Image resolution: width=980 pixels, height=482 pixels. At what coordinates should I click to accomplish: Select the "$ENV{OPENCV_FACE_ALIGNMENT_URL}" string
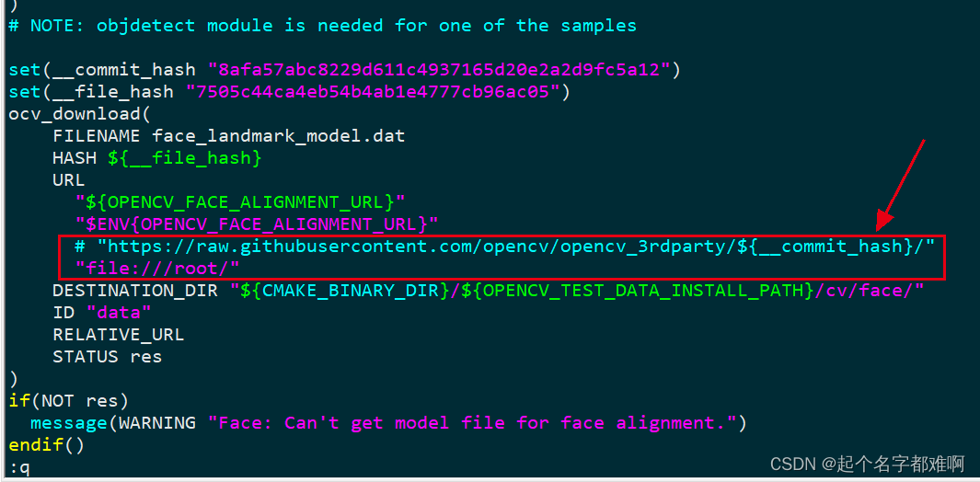pyautogui.click(x=257, y=224)
